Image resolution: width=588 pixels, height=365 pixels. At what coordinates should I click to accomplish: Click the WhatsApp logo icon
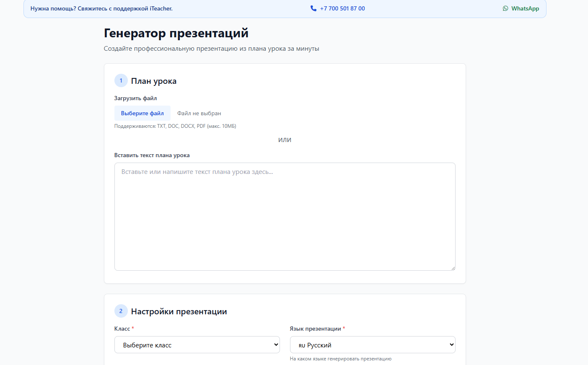coord(505,8)
